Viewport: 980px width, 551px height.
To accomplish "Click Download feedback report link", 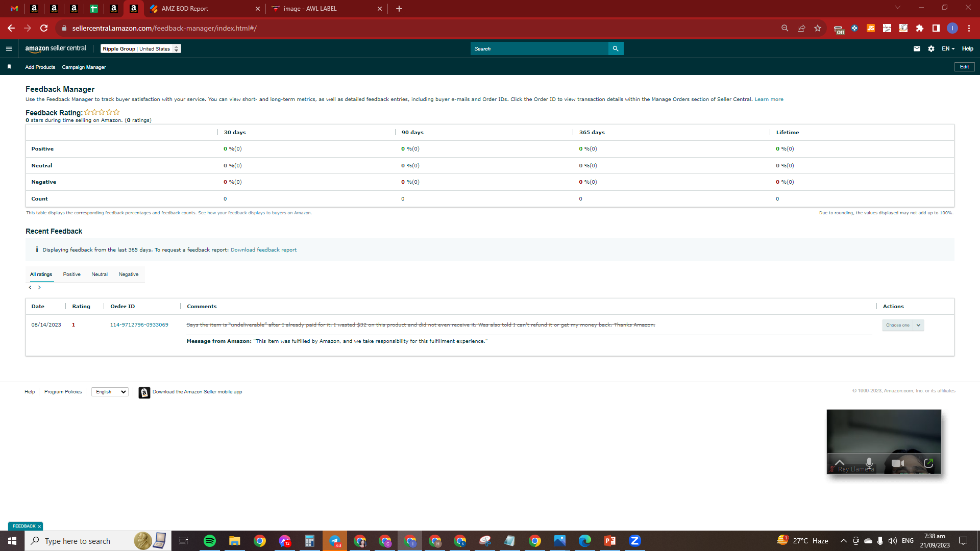I will click(x=263, y=250).
